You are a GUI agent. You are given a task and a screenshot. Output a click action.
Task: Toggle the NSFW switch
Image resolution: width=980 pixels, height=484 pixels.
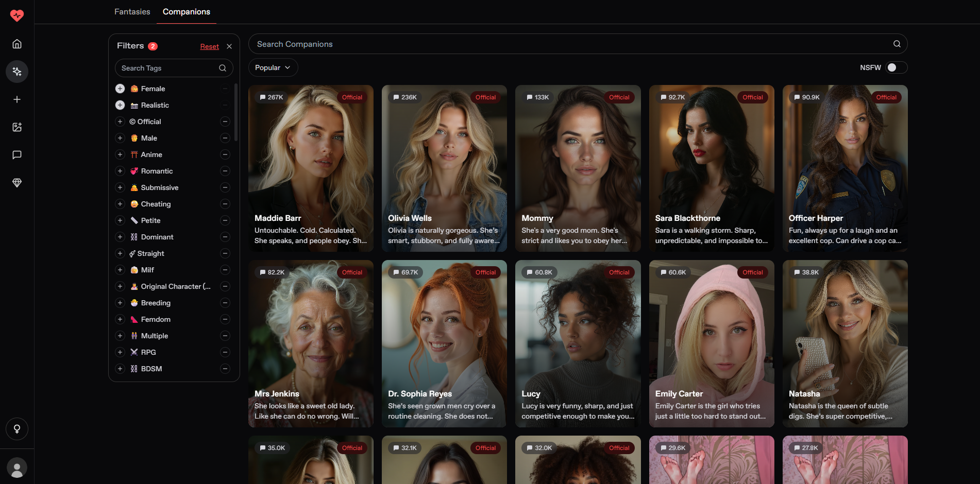click(x=896, y=67)
